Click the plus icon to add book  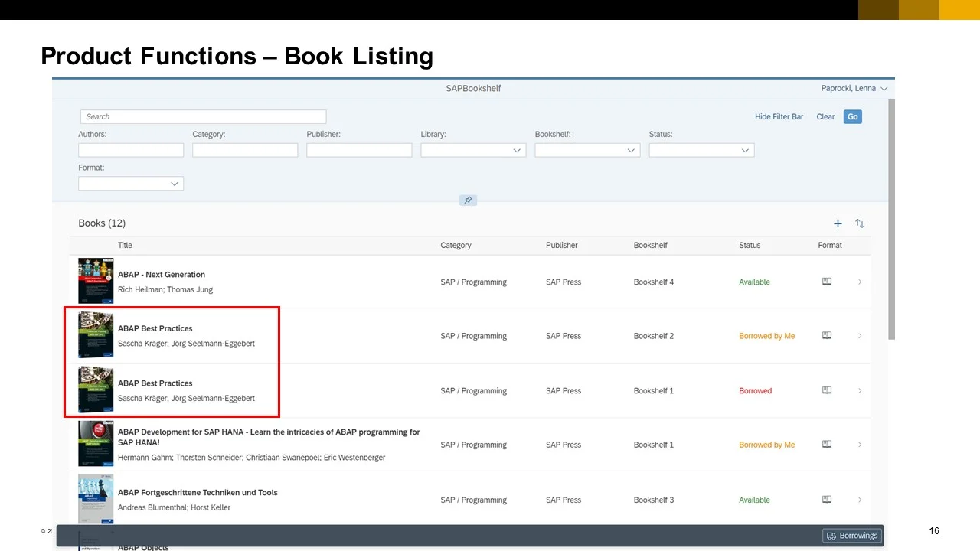tap(838, 223)
